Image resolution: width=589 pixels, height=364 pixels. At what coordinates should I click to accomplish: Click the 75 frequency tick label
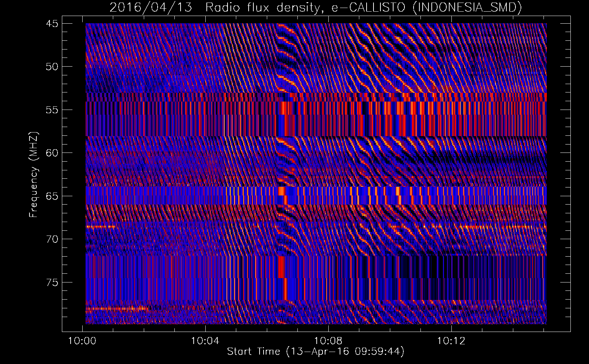tap(52, 282)
